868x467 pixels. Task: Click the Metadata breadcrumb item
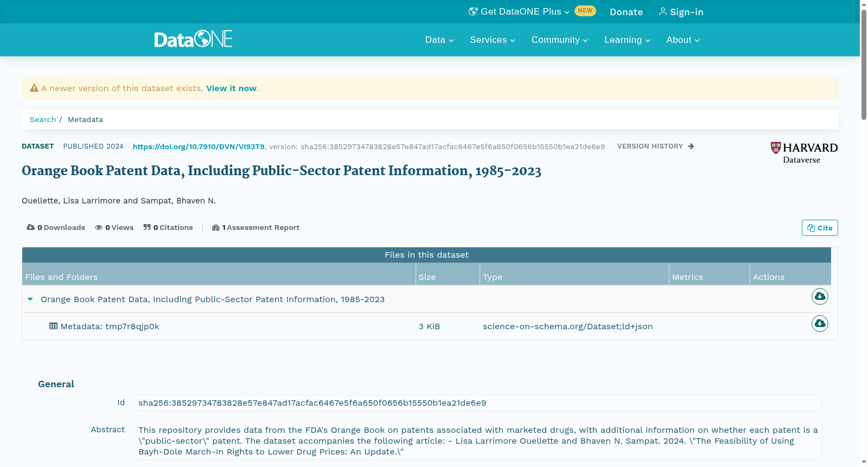(85, 119)
